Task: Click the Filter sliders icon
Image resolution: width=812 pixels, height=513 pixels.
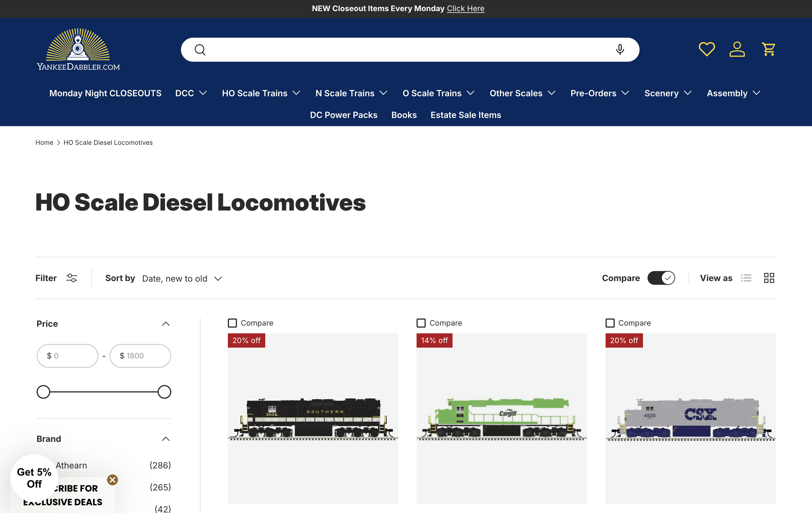Action: 71,278
